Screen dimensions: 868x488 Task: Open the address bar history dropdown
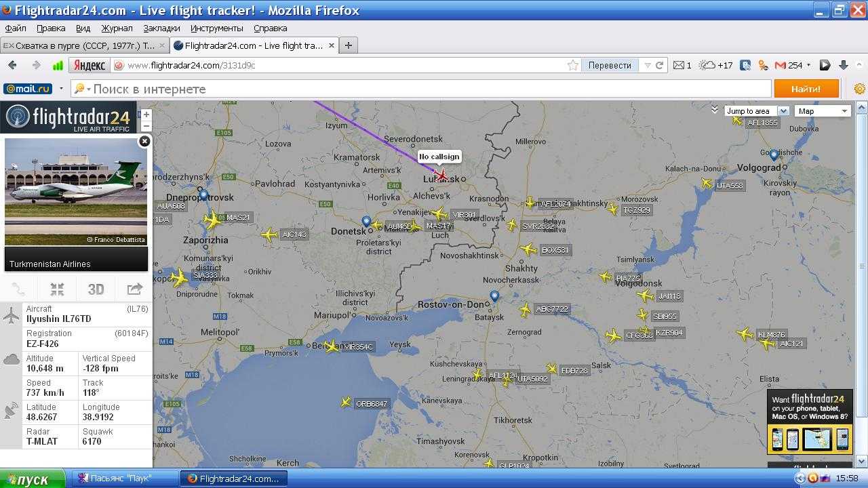tap(648, 65)
